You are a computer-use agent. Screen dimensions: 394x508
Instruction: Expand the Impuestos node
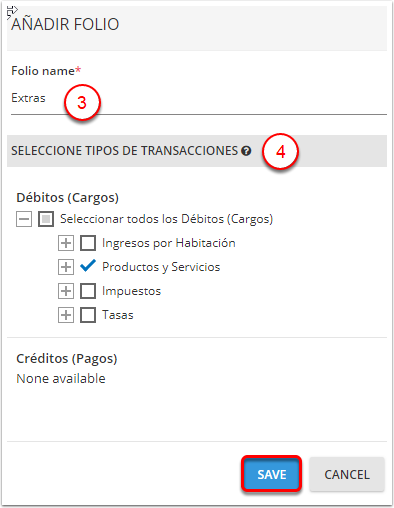[x=66, y=291]
